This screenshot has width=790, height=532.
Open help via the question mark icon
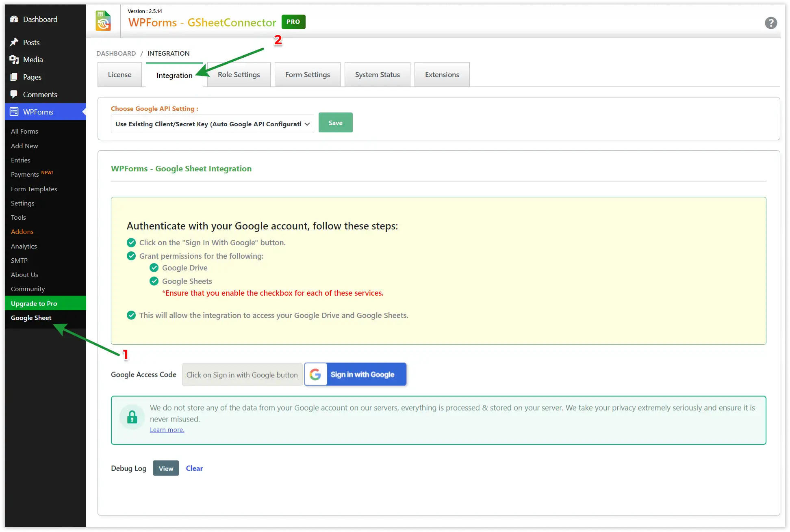tap(771, 23)
